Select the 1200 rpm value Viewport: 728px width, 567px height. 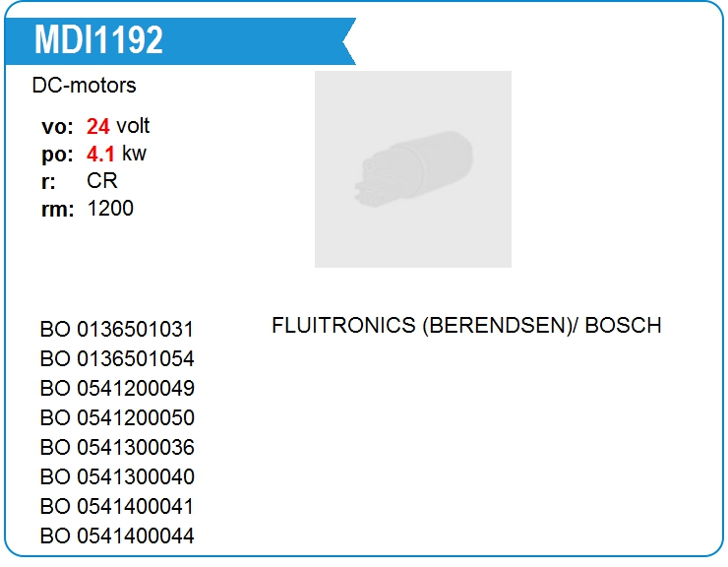[x=110, y=209]
